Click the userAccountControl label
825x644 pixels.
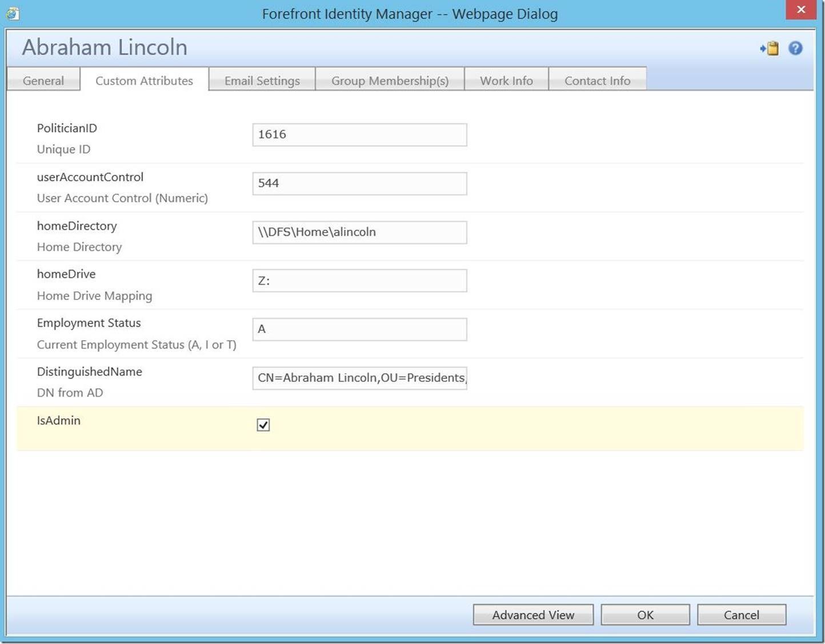pyautogui.click(x=90, y=177)
